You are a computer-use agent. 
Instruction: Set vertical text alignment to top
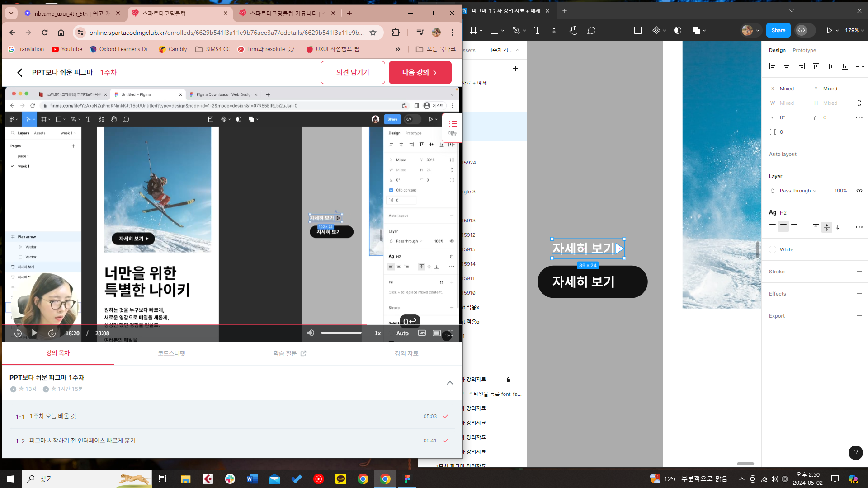pos(816,227)
